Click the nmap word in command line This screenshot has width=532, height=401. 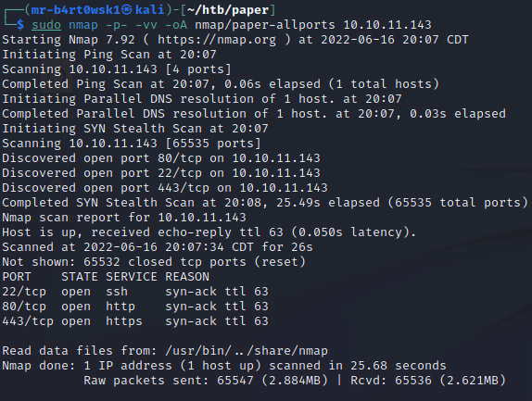(x=83, y=25)
